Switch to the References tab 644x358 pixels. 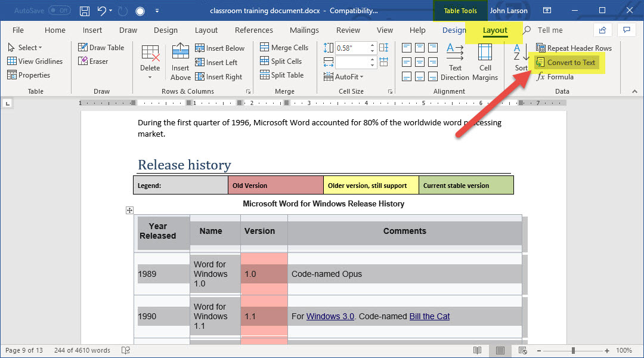[x=253, y=30]
